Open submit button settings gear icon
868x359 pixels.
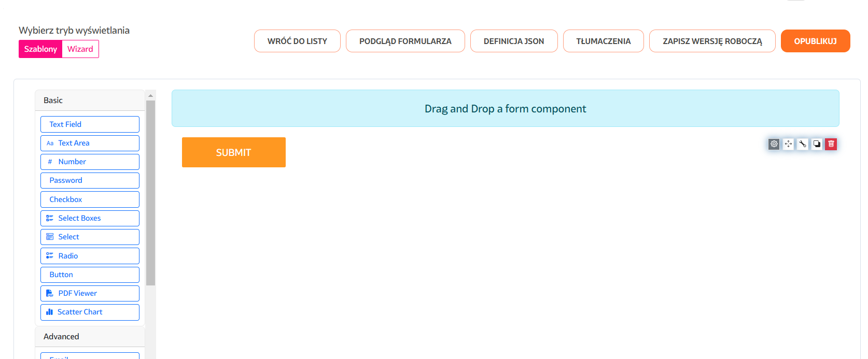pos(774,144)
